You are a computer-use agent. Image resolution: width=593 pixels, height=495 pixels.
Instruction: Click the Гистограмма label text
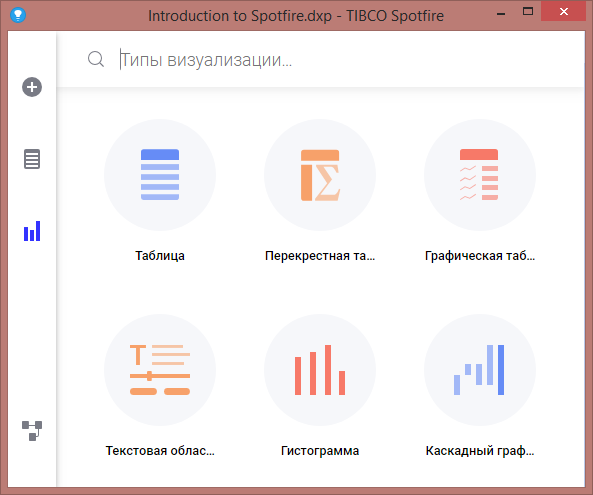(320, 451)
